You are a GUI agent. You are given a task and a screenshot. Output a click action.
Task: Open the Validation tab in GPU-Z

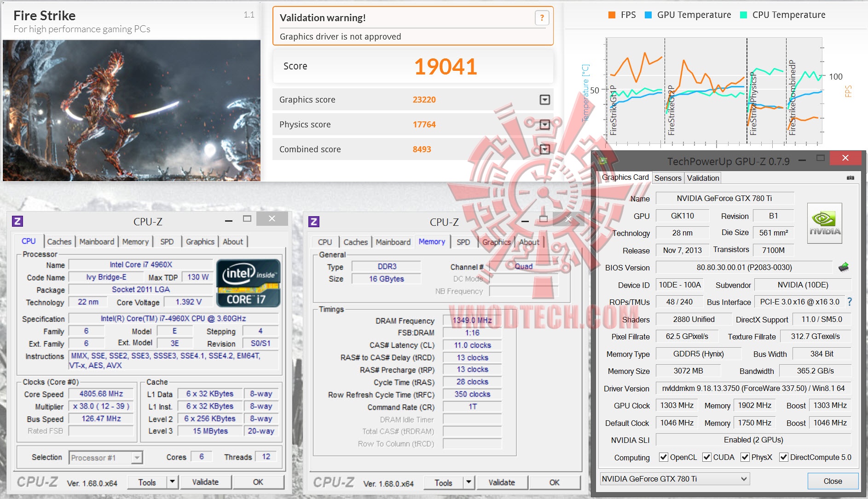[x=703, y=178]
